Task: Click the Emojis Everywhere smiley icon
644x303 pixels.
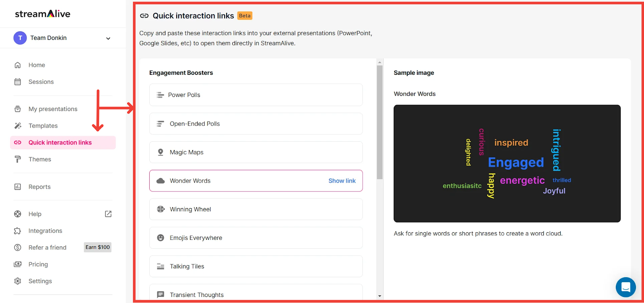Action: (x=161, y=238)
